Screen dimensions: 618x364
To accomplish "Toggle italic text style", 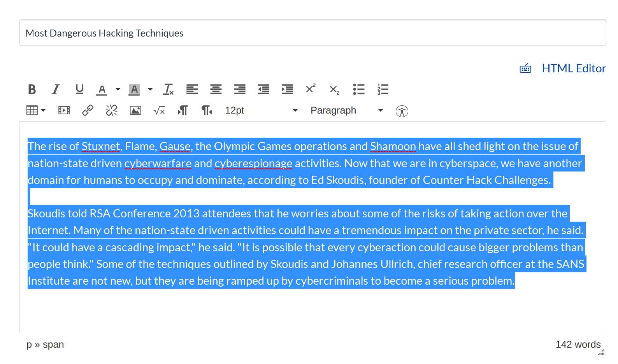I will [56, 89].
